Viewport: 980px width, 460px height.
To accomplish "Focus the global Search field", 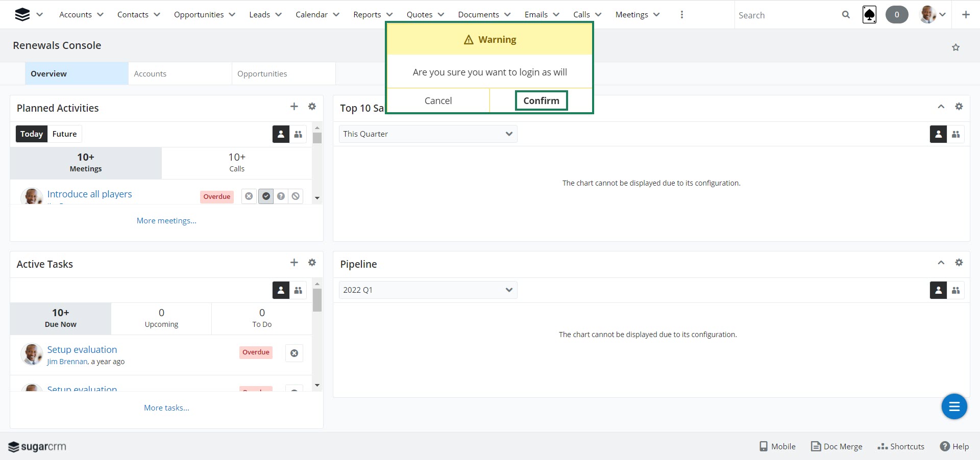I will coord(786,15).
